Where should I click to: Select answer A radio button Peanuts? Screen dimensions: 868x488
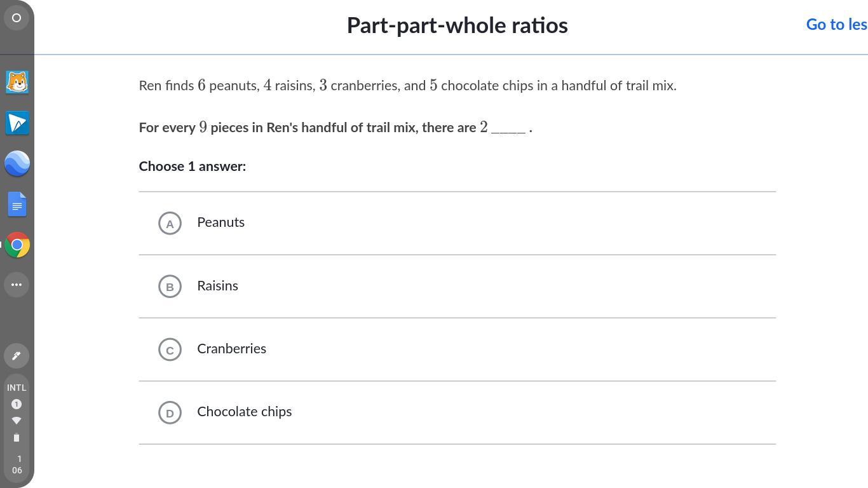(x=170, y=223)
